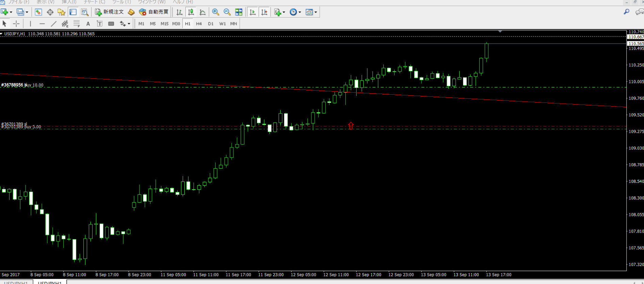
Task: Open the Strategy Tester magnifier icon
Action: coord(85,12)
